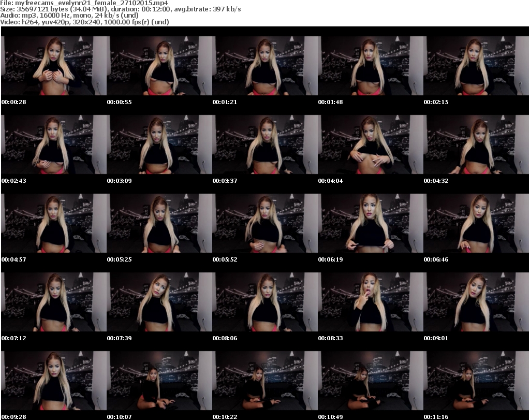Click the timestamp label 00:02:15
530x420 pixels.
point(436,102)
